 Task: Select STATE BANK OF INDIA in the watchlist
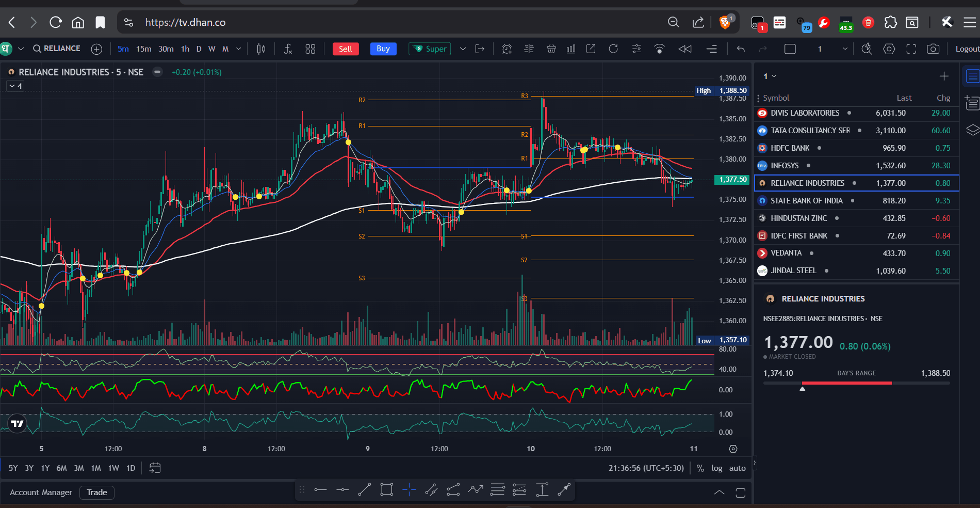[x=806, y=201]
